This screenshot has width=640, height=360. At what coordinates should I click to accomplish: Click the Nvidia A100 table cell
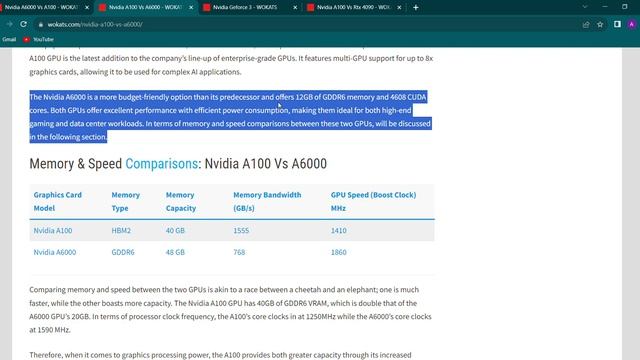click(53, 230)
